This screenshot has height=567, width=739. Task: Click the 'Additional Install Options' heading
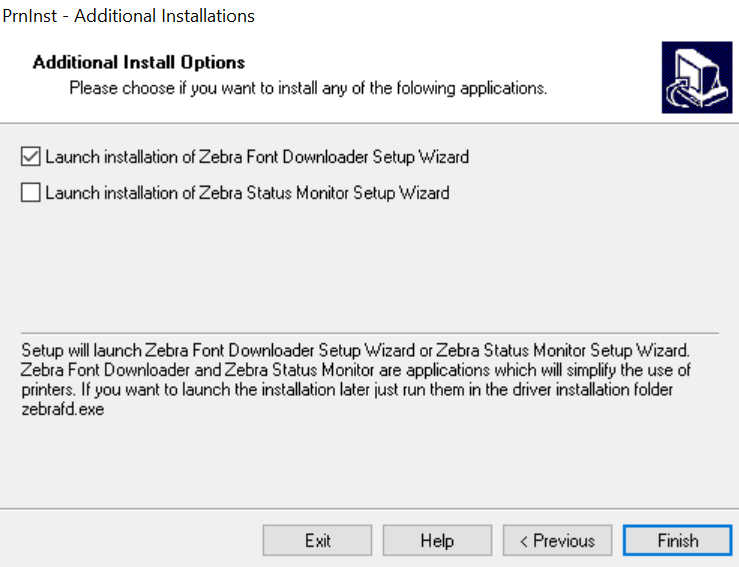tap(139, 63)
